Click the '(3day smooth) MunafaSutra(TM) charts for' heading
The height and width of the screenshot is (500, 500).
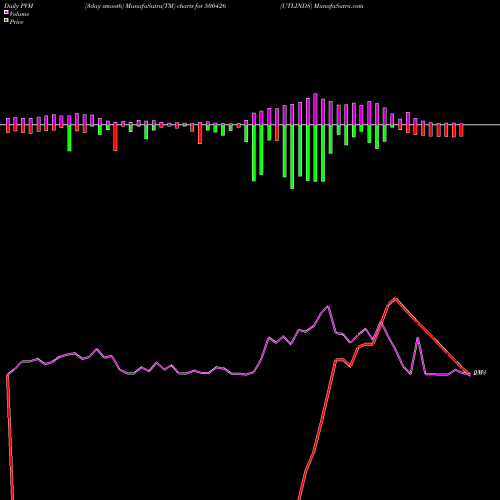pos(144,6)
